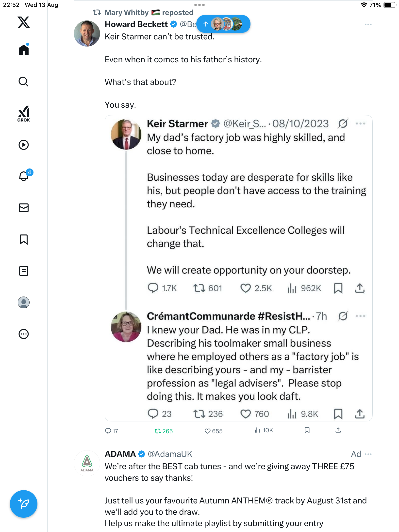
Task: Open your profile from the sidebar
Action: click(24, 302)
